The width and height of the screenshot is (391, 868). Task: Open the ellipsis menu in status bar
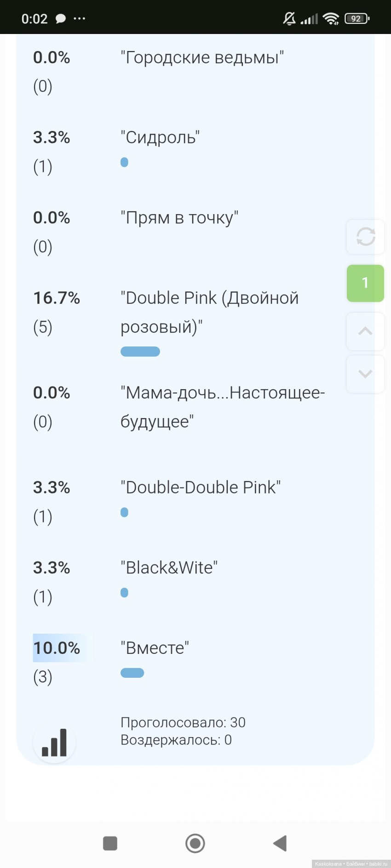coord(79,18)
